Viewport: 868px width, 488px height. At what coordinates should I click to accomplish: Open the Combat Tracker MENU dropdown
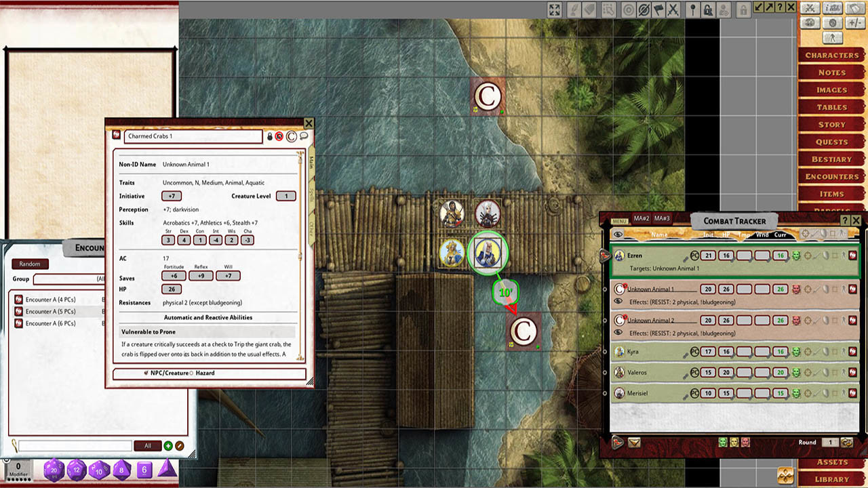(619, 221)
